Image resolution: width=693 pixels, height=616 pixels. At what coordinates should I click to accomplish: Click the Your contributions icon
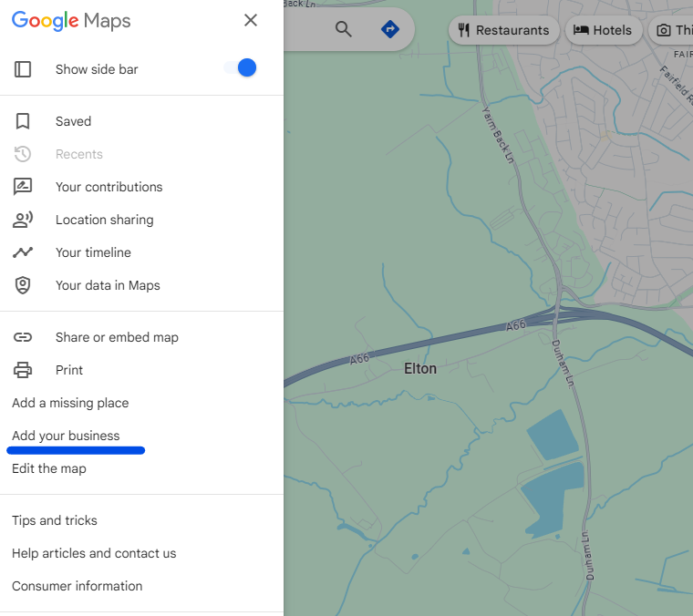23,187
